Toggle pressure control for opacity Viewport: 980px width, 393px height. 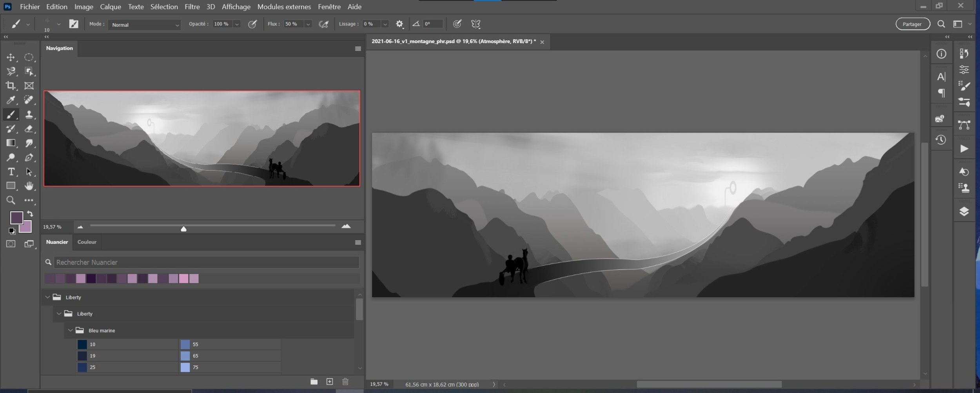252,24
